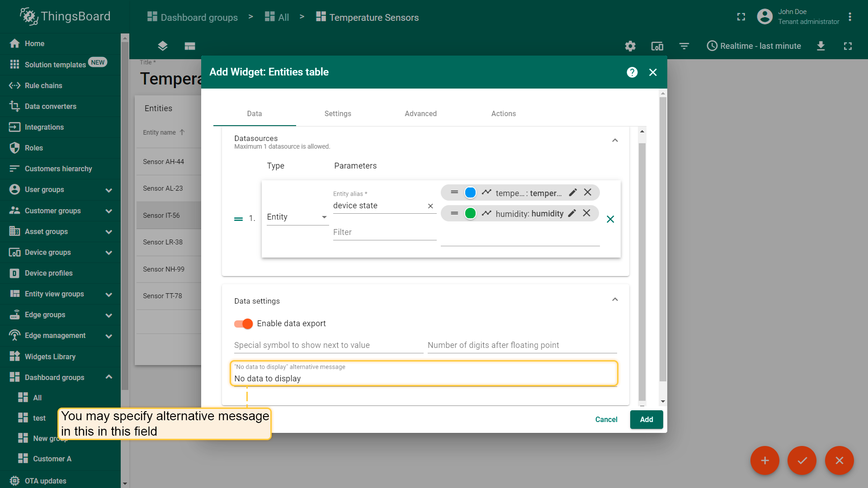Screen dimensions: 868x488
Task: Focus the special symbol input field
Action: [329, 345]
